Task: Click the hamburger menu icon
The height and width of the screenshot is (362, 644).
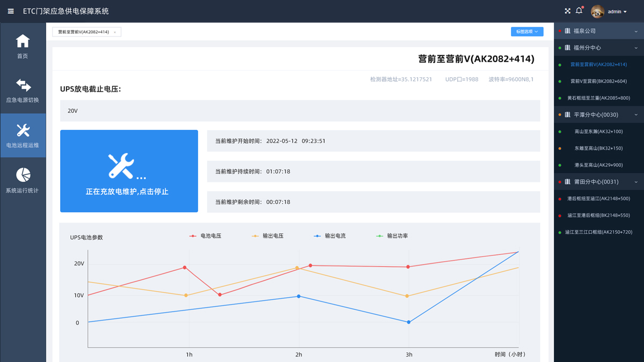Action: point(11,11)
